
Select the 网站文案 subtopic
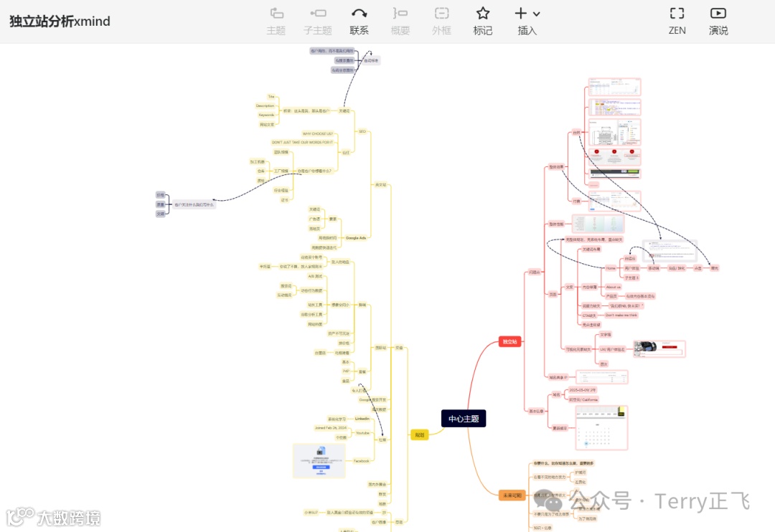coord(267,125)
